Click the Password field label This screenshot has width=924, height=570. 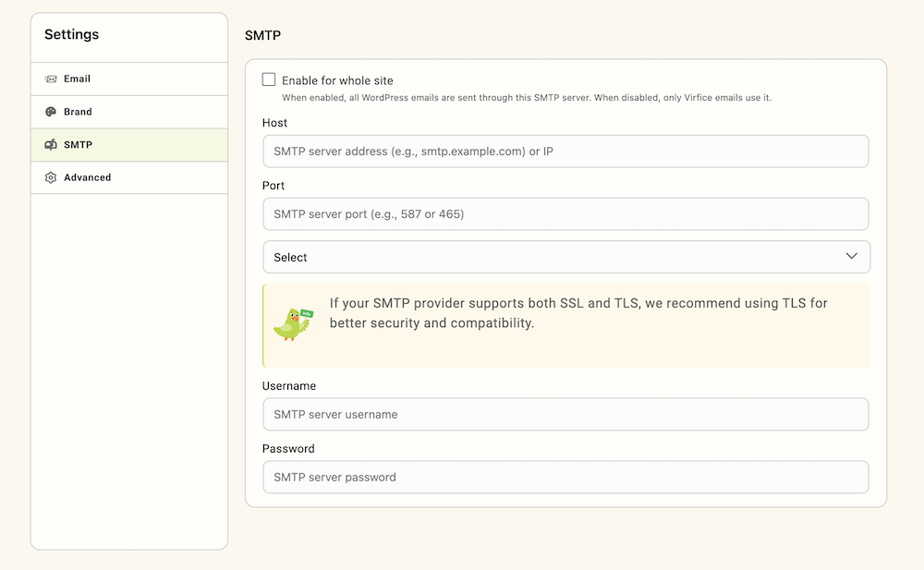click(288, 449)
